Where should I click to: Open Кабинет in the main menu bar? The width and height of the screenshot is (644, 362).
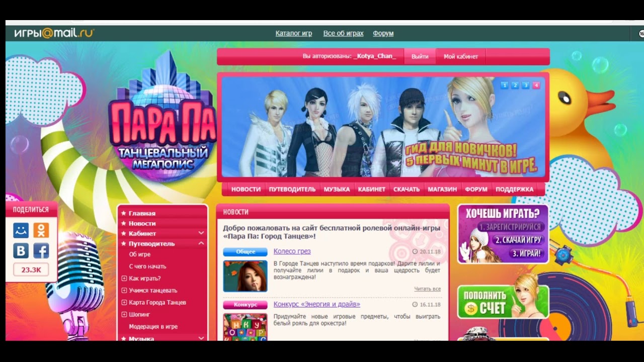point(372,190)
